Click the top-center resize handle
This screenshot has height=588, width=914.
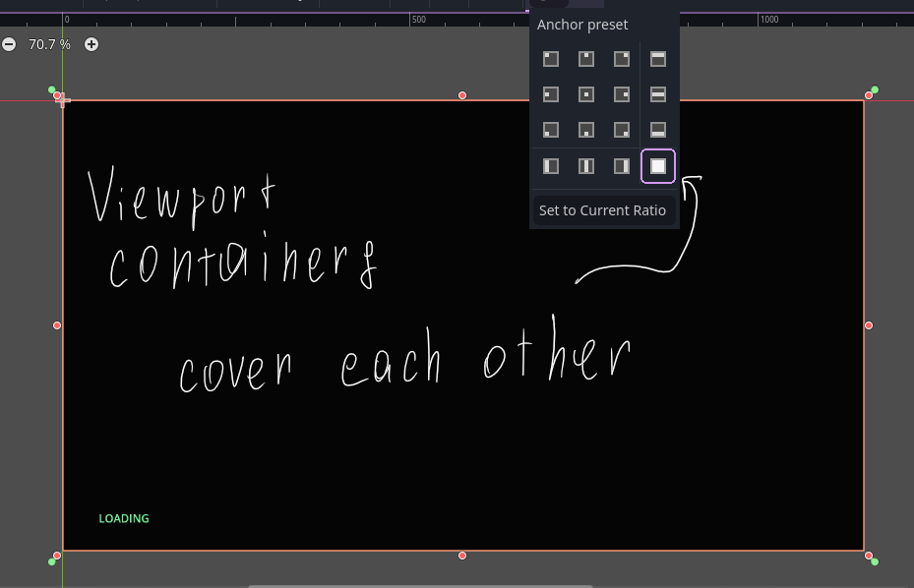[462, 95]
